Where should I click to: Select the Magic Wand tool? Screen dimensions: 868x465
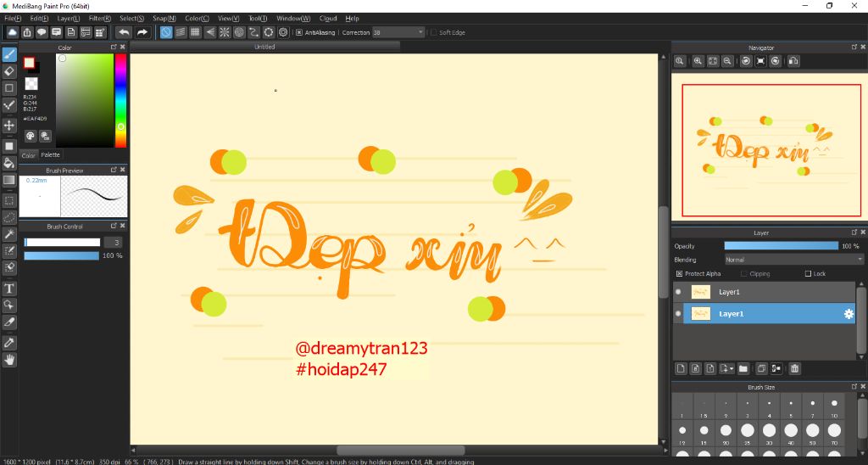[9, 234]
